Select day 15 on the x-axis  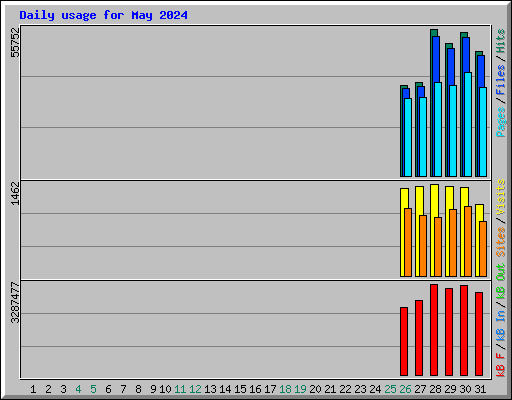pyautogui.click(x=240, y=389)
